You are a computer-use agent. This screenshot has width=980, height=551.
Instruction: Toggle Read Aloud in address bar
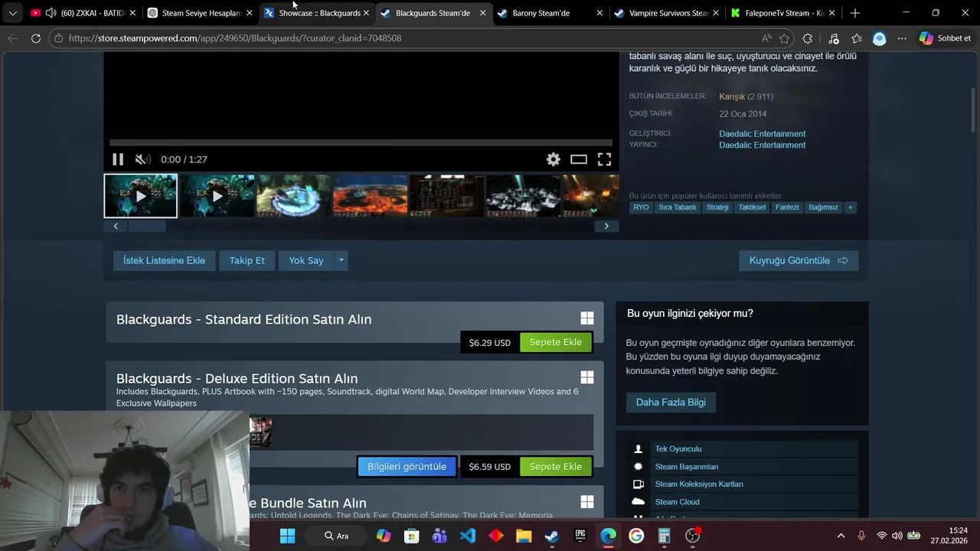click(x=766, y=38)
